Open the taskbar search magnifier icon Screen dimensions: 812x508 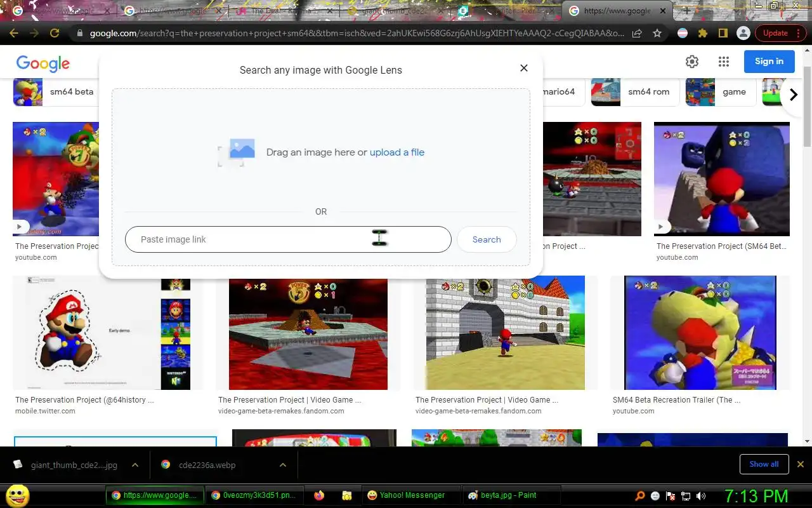tap(640, 496)
